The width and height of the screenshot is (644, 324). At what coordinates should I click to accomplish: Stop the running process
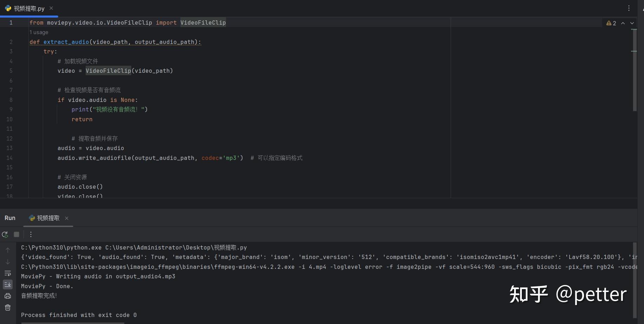16,234
